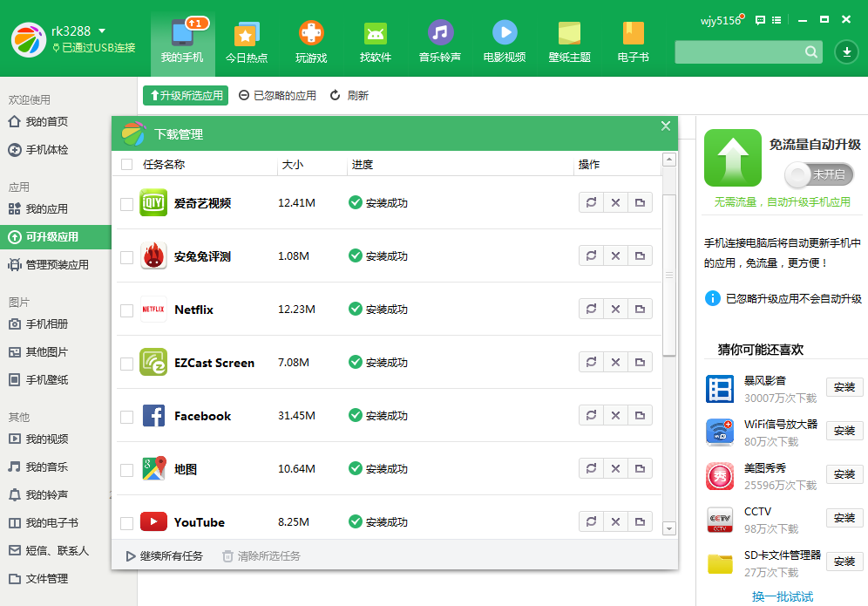The image size is (868, 606).
Task: Open 我的首页 in sidebar
Action: [38, 121]
